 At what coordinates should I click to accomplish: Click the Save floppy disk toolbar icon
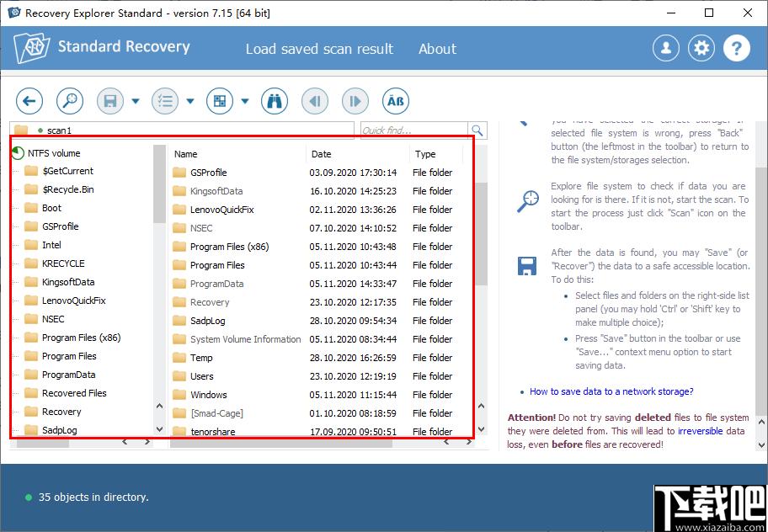[110, 101]
